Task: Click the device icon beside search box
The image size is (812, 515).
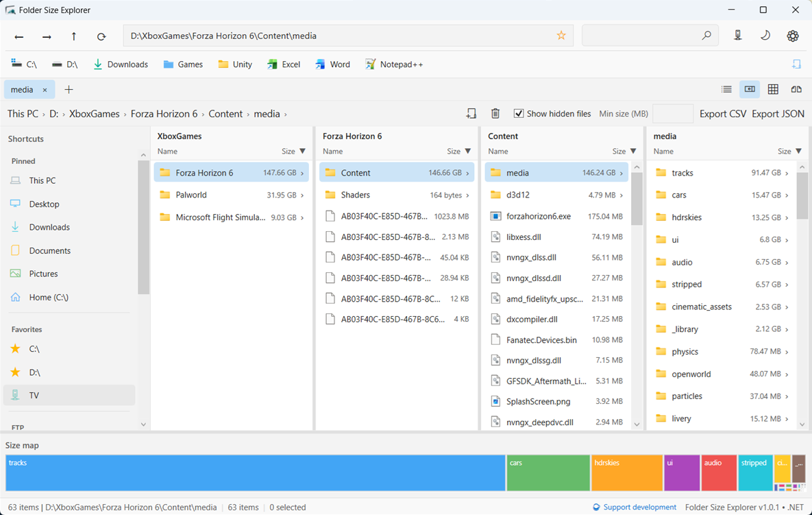Action: [737, 36]
